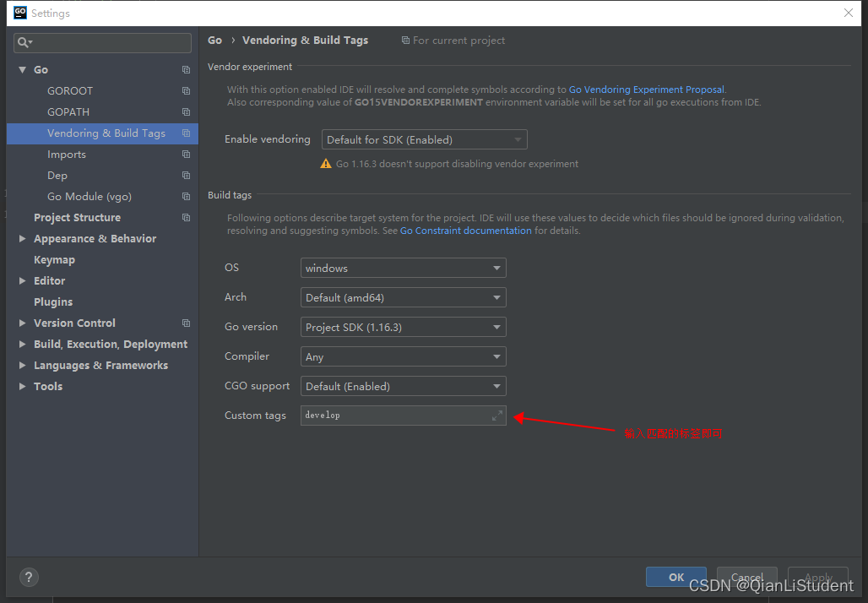Open the Compiler dropdown showing Any
The width and height of the screenshot is (868, 603).
coord(403,356)
